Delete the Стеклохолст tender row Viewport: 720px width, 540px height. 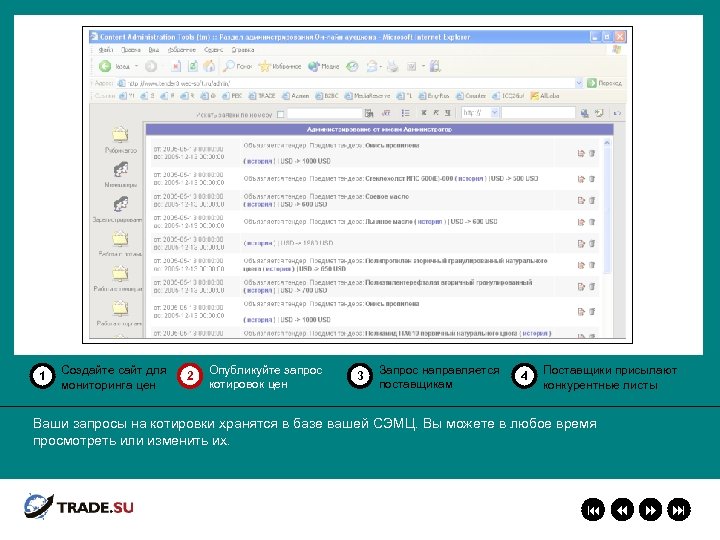tap(592, 179)
